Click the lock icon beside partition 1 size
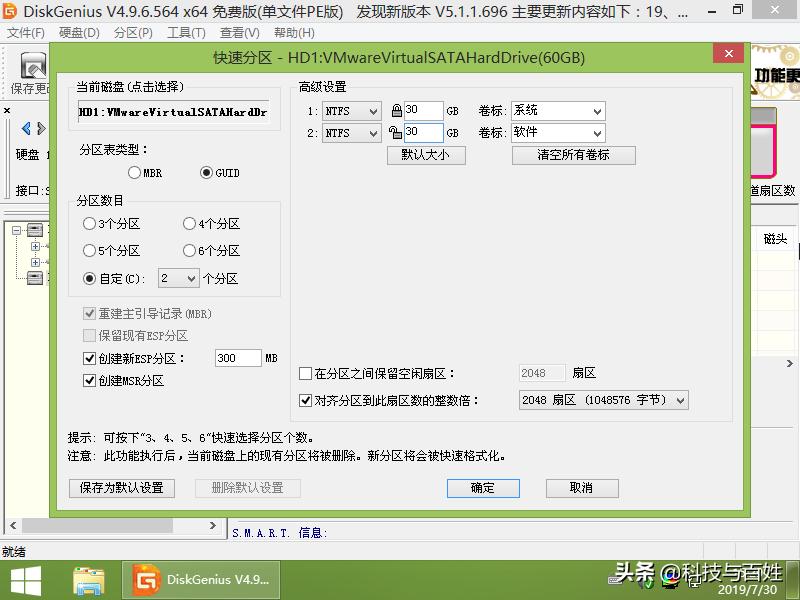Viewport: 800px width, 600px height. pyautogui.click(x=397, y=110)
